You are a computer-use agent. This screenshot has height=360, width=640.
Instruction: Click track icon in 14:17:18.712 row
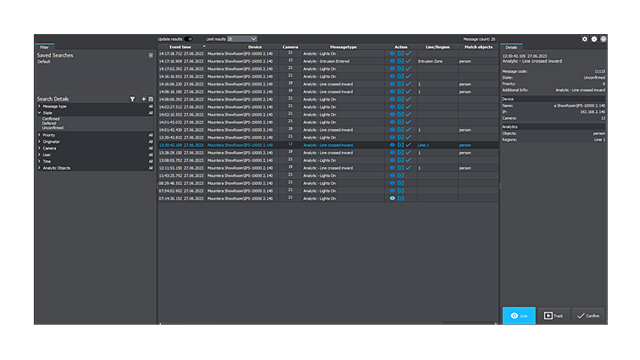point(400,53)
